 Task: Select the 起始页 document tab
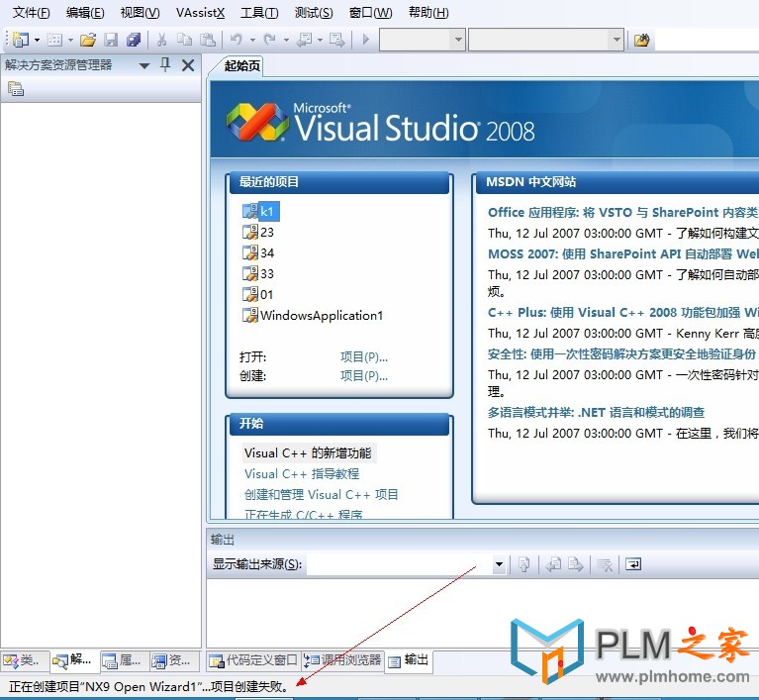point(242,66)
